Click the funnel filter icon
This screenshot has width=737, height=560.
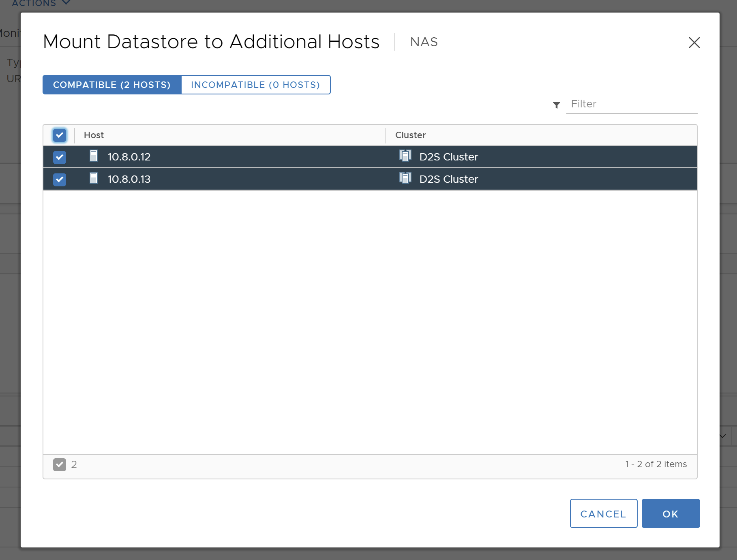pos(557,105)
